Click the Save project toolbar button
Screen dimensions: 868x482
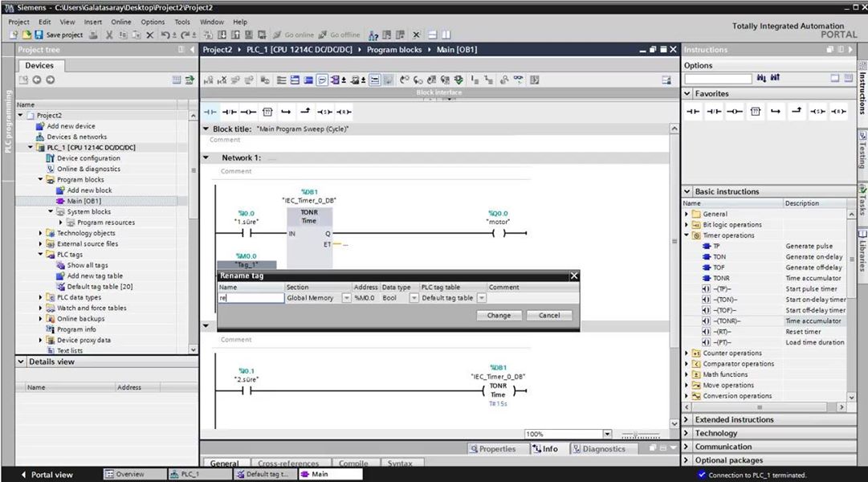click(x=59, y=35)
